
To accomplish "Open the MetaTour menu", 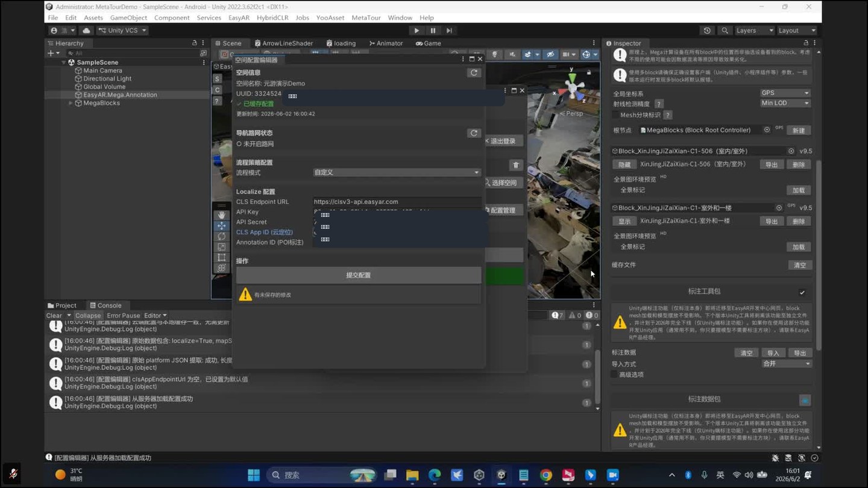I will click(366, 17).
